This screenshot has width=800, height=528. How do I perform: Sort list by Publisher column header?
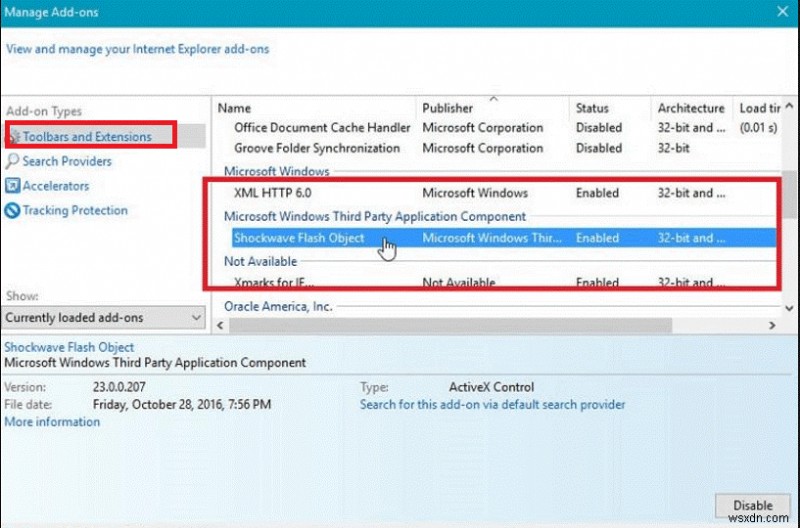[447, 108]
